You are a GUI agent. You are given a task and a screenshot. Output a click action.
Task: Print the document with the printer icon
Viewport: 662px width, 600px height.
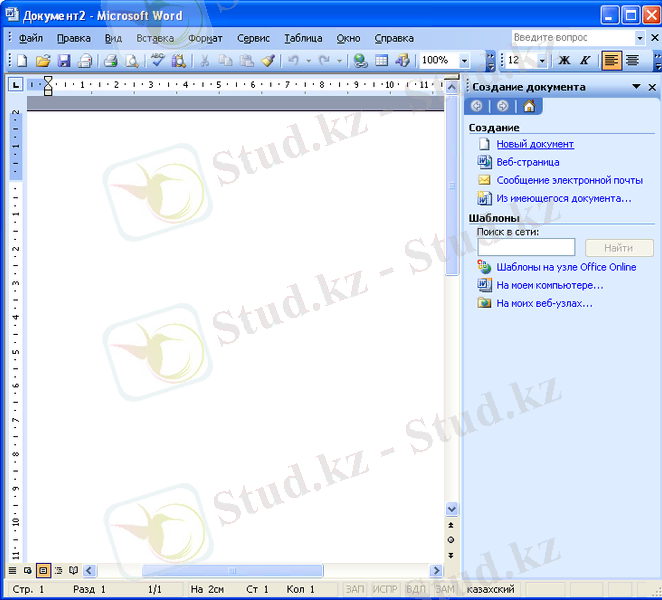tap(111, 61)
